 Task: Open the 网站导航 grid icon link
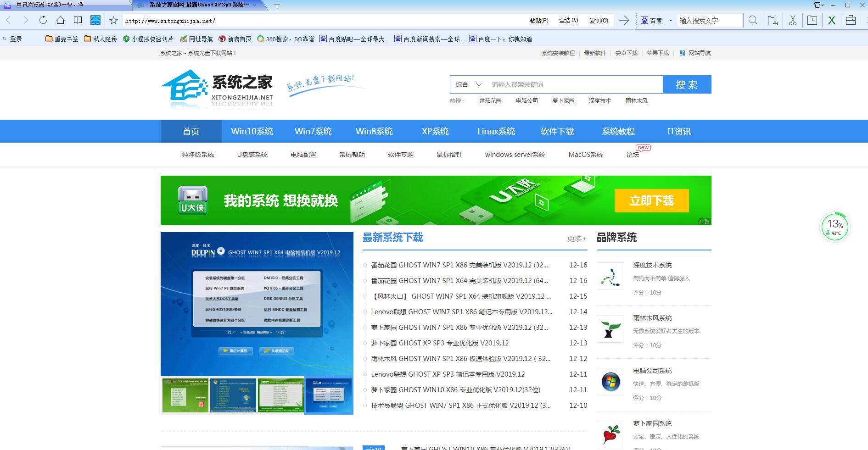694,53
